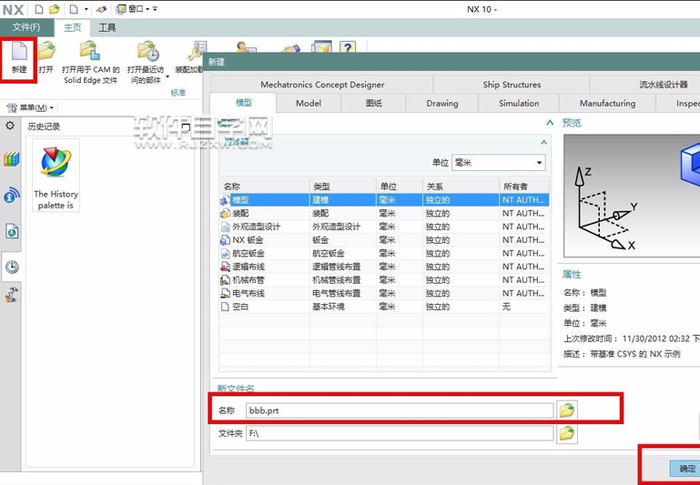The width and height of the screenshot is (700, 485).
Task: Click the 文件夹 field containing F:\
Action: click(x=400, y=433)
